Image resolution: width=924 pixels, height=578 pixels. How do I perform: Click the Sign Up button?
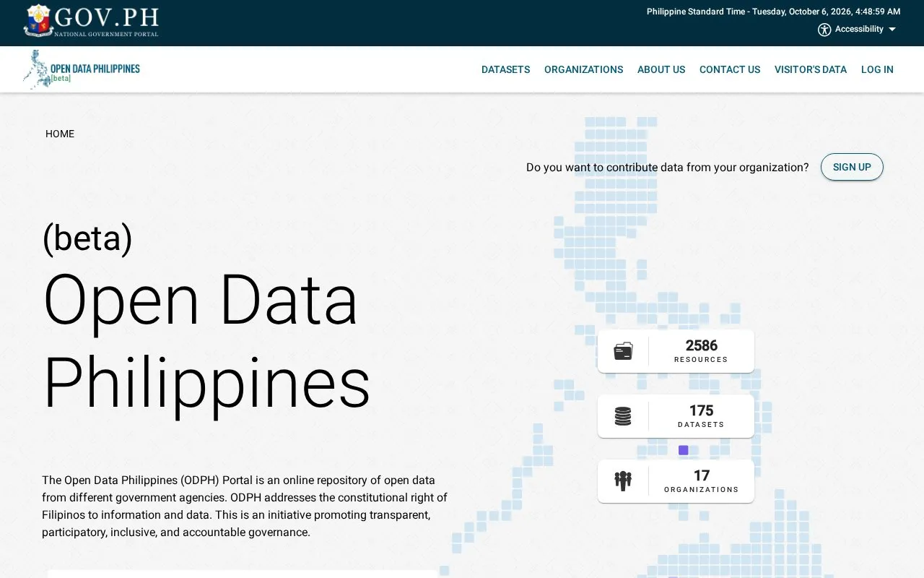click(852, 167)
